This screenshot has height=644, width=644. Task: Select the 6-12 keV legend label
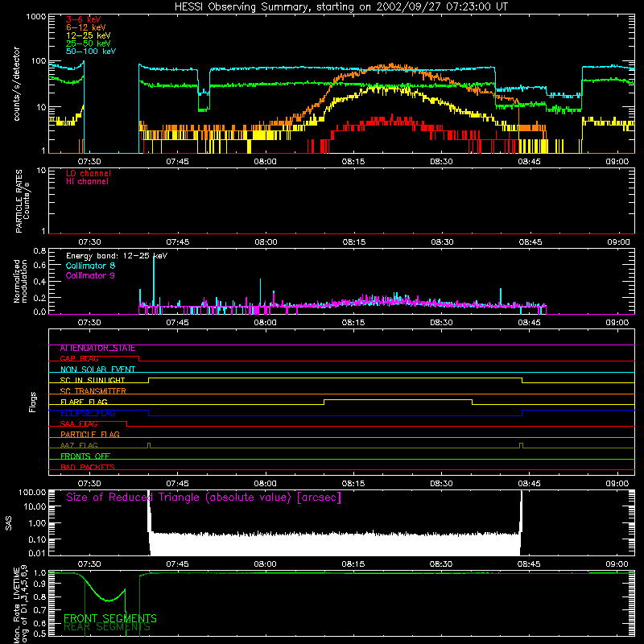tap(86, 27)
